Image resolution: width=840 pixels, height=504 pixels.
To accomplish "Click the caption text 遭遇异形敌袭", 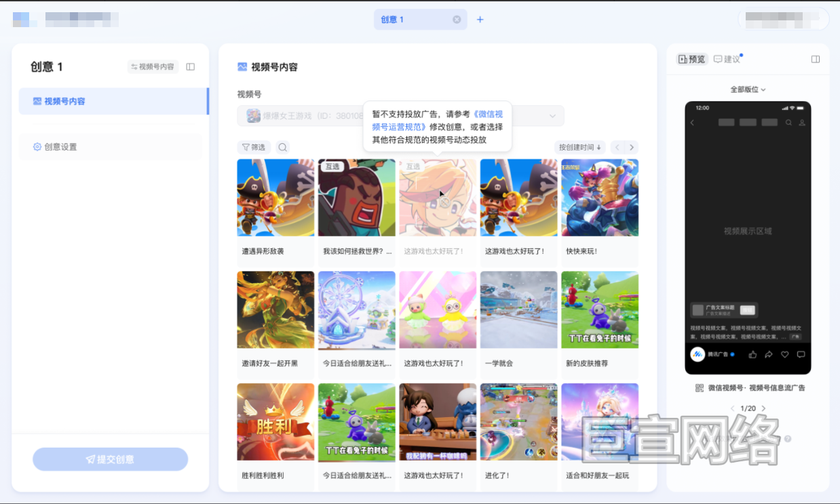I will [263, 251].
